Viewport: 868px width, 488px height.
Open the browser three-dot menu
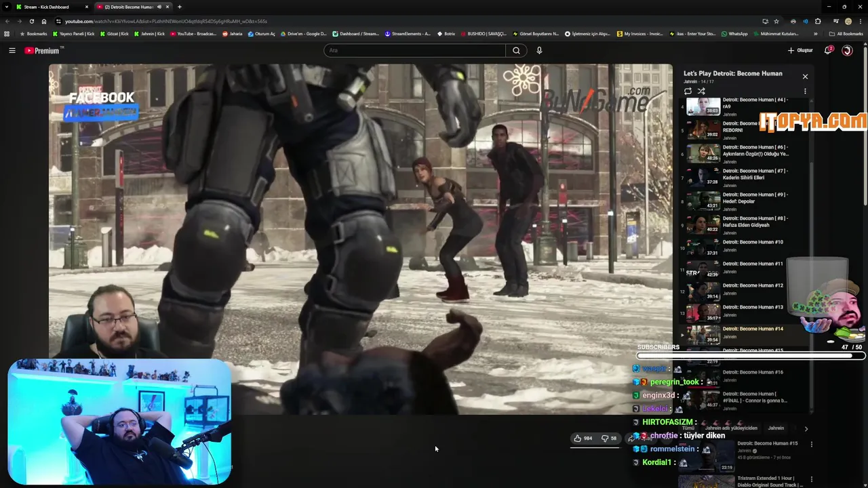[x=861, y=21]
